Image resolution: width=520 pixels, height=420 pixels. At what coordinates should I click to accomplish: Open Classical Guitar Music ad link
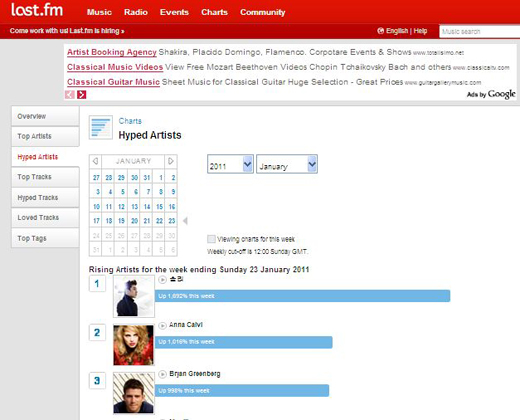coord(113,82)
